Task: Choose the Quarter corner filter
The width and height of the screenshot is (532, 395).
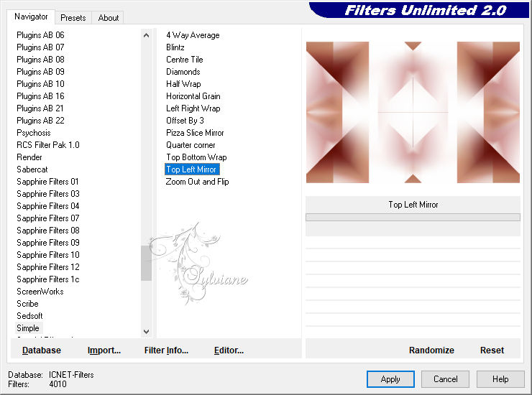Action: (191, 145)
